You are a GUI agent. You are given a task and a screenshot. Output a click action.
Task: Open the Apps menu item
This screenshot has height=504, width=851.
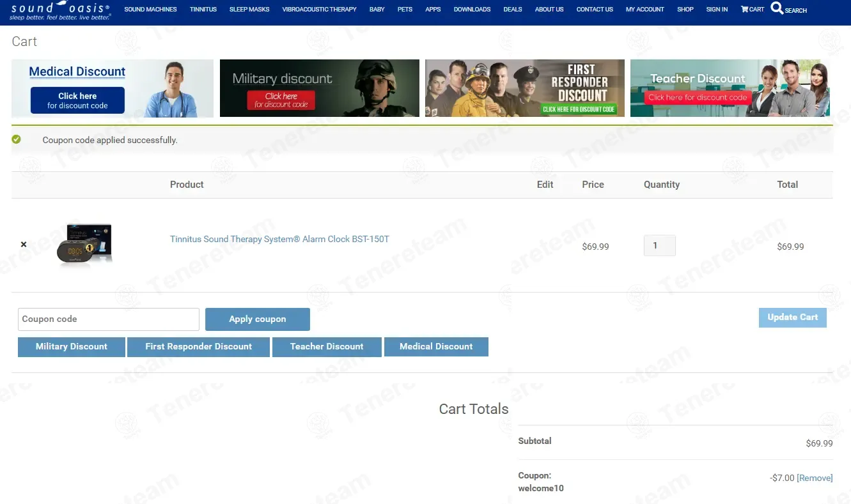433,10
